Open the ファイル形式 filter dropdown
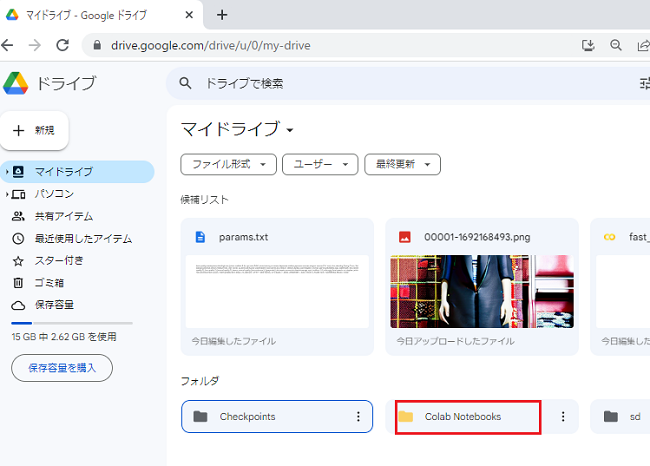The height and width of the screenshot is (466, 650). 228,165
